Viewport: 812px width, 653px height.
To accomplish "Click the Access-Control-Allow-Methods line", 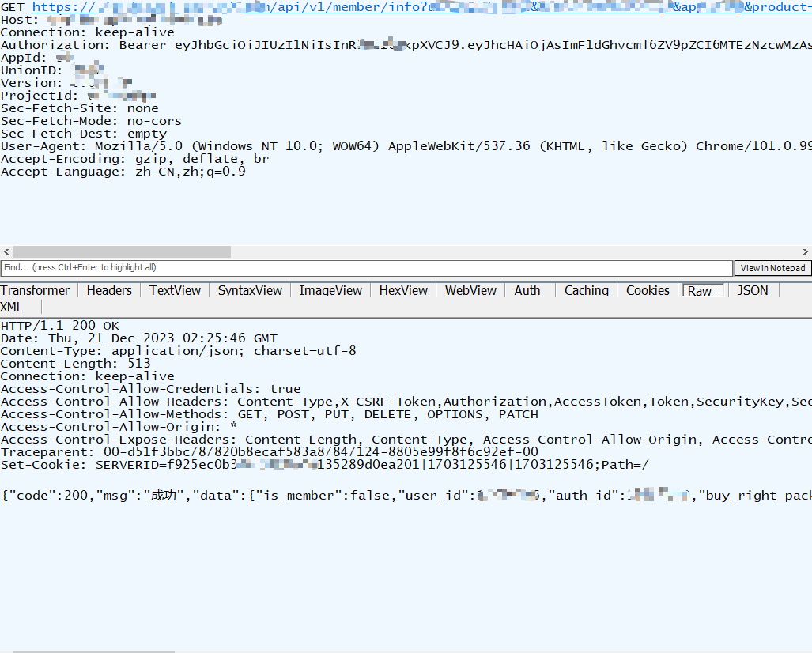I will tap(270, 414).
